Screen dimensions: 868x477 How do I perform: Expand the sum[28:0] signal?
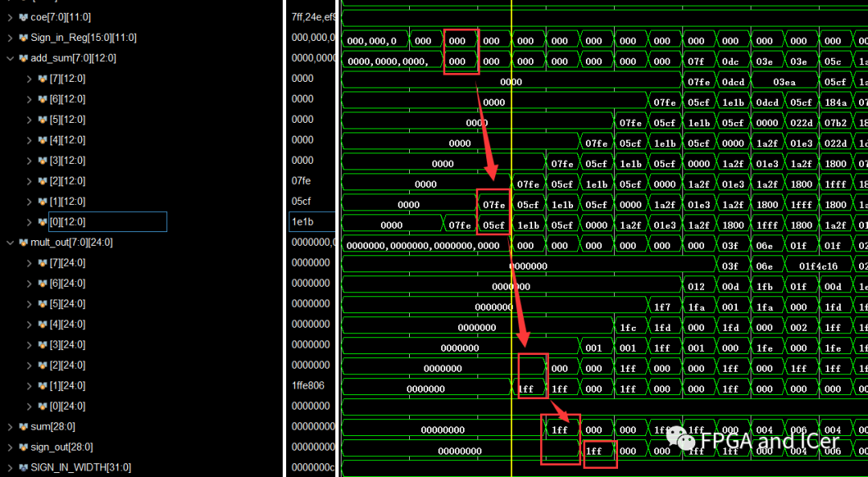point(10,426)
